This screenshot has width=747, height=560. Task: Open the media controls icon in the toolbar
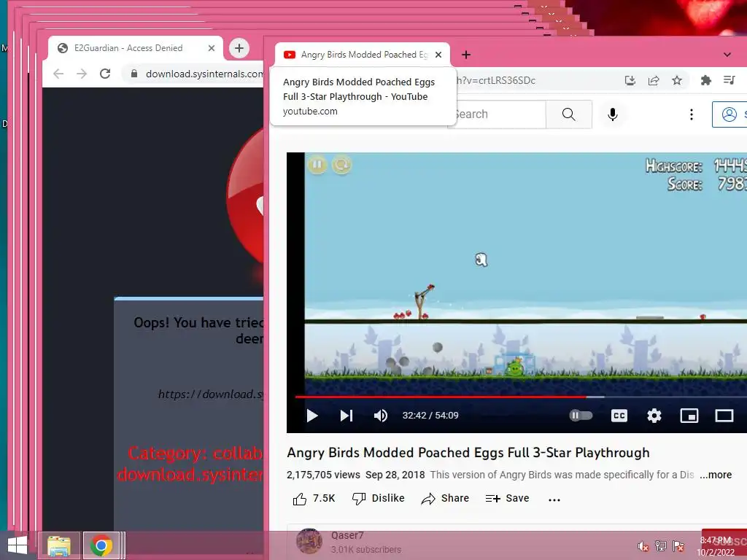click(729, 80)
